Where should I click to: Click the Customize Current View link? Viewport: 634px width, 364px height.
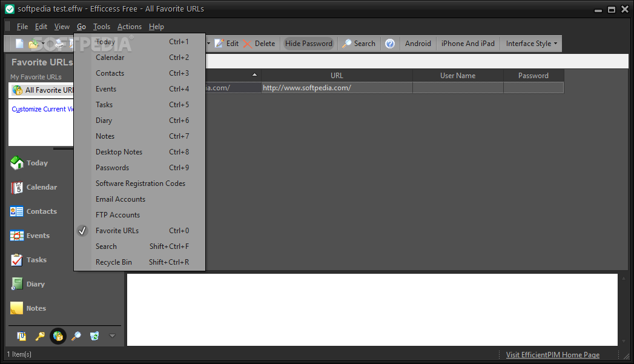pos(42,109)
